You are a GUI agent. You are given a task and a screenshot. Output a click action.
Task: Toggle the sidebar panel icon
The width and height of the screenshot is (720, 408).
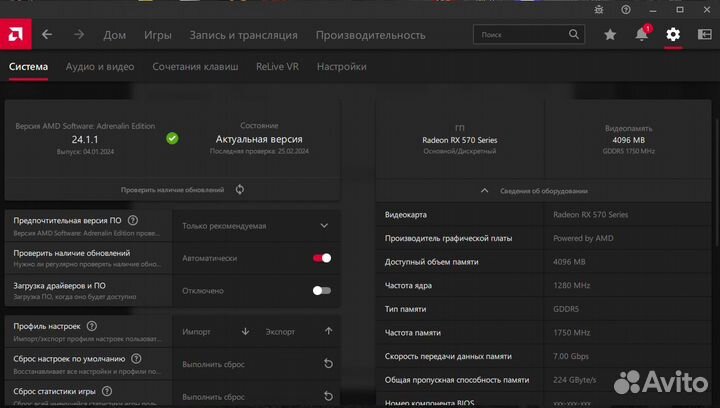pos(705,34)
